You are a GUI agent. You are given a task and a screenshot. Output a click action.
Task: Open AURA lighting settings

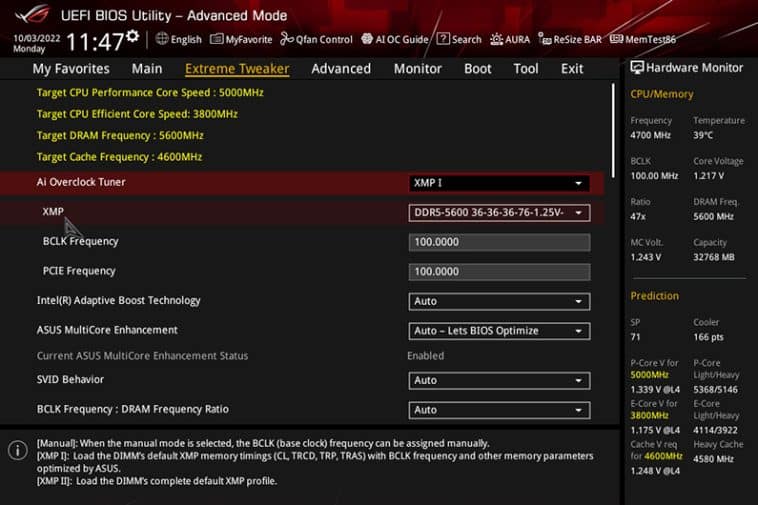click(x=510, y=39)
